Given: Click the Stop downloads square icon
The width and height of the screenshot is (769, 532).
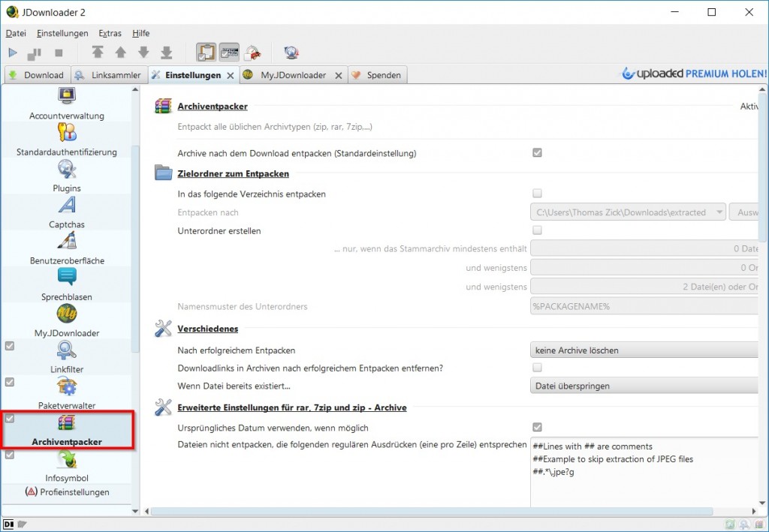Looking at the screenshot, I should (59, 53).
